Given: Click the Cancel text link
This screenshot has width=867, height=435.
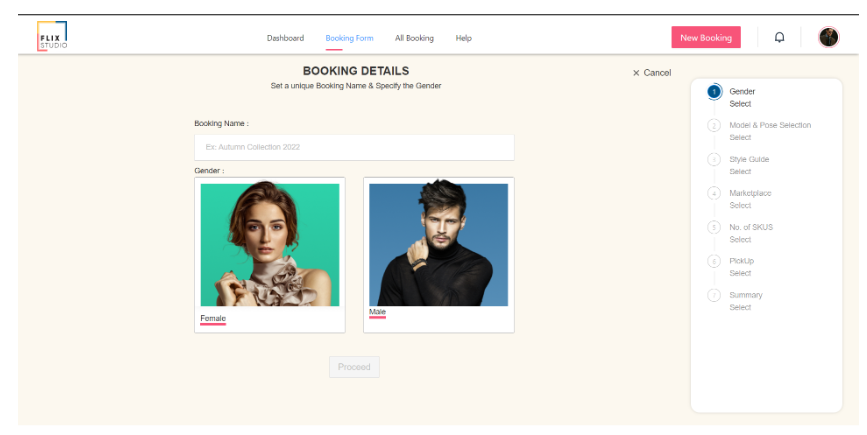Looking at the screenshot, I should coord(657,73).
